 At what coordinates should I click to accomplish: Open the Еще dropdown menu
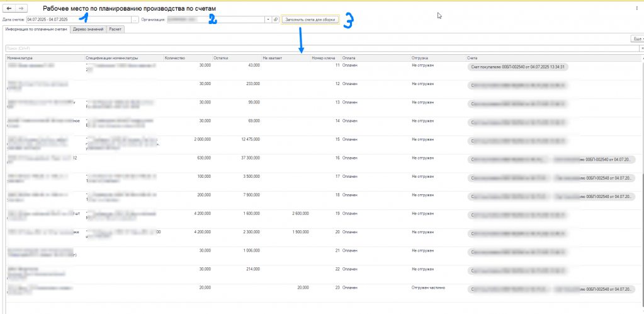(638, 38)
